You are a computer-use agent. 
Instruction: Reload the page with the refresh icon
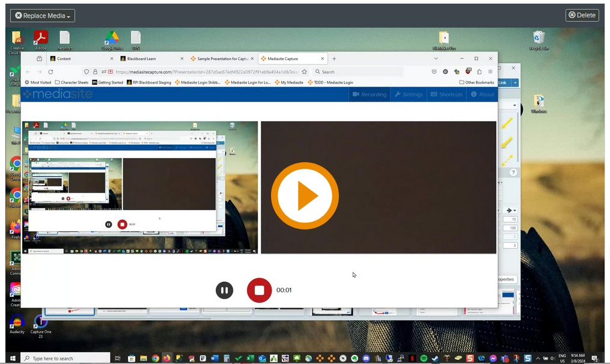(x=50, y=72)
